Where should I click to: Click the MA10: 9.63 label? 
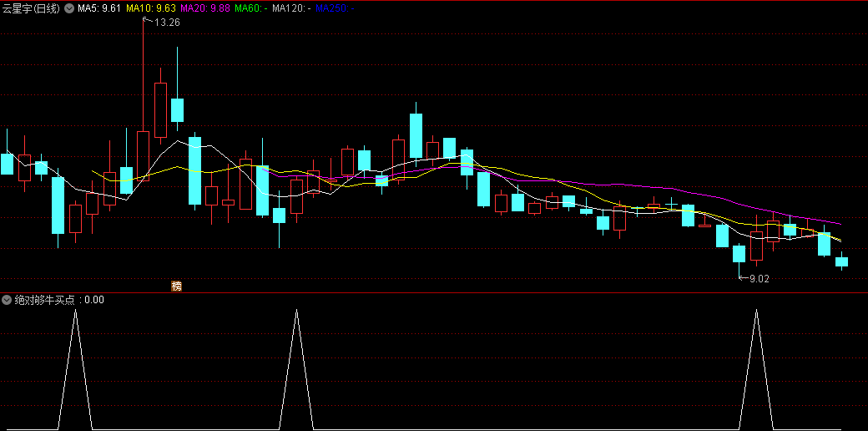[151, 8]
